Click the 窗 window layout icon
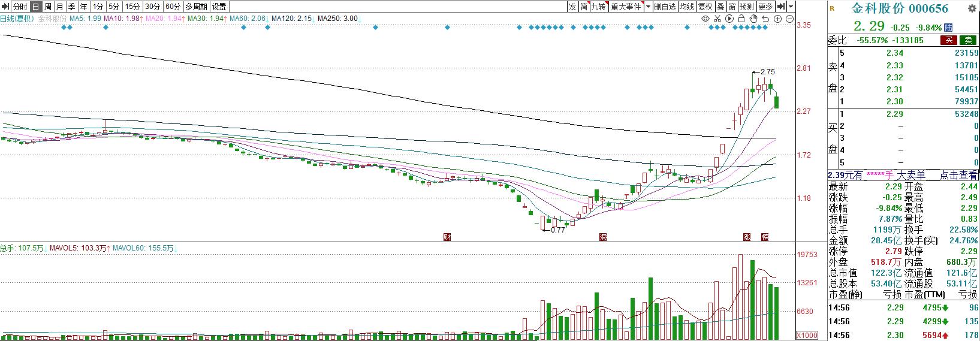The image size is (980, 341). [732, 7]
